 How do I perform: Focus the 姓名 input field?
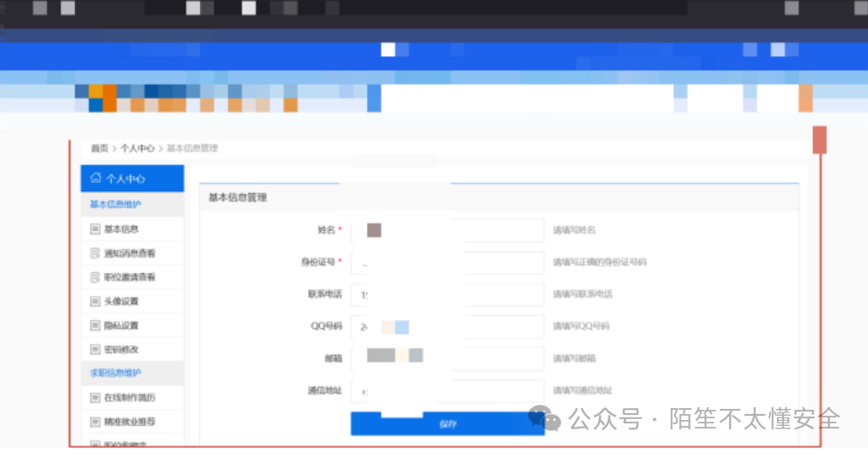(x=448, y=230)
